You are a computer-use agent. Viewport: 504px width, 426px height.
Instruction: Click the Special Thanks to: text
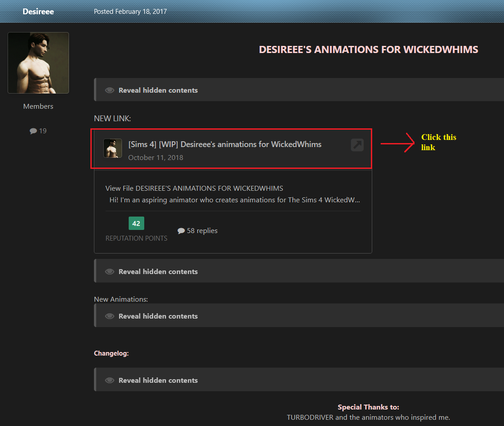click(x=368, y=407)
